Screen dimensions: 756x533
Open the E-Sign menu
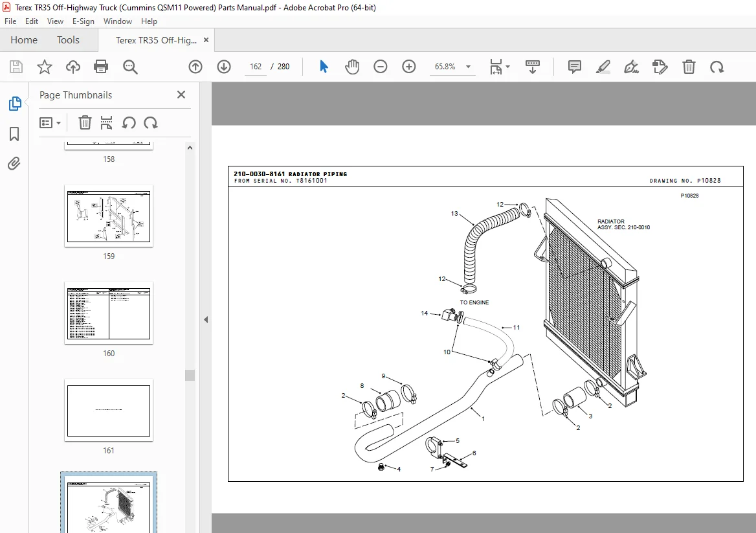(x=83, y=21)
